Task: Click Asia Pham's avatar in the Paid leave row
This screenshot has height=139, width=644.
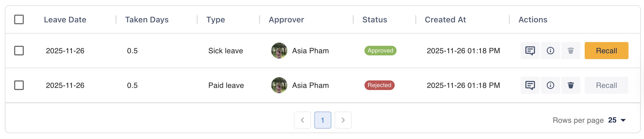Action: click(279, 85)
